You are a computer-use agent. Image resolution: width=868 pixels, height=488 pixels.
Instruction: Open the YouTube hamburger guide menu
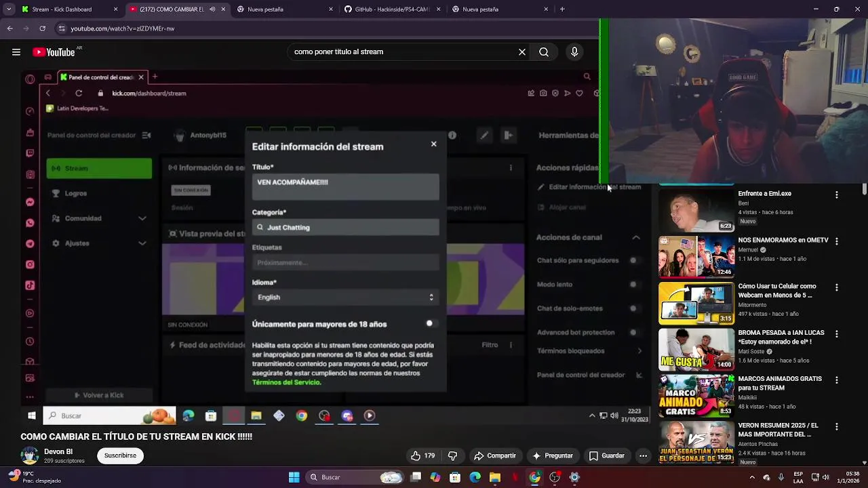coord(16,52)
